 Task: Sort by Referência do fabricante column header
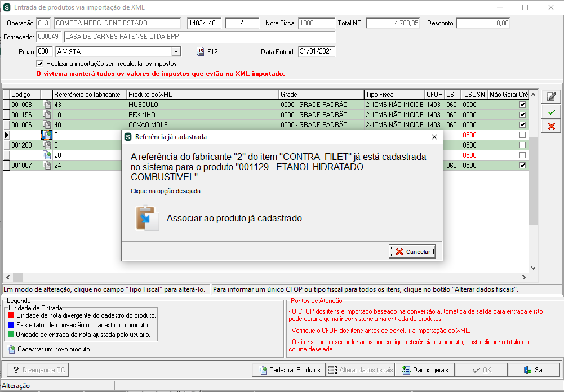(x=90, y=95)
